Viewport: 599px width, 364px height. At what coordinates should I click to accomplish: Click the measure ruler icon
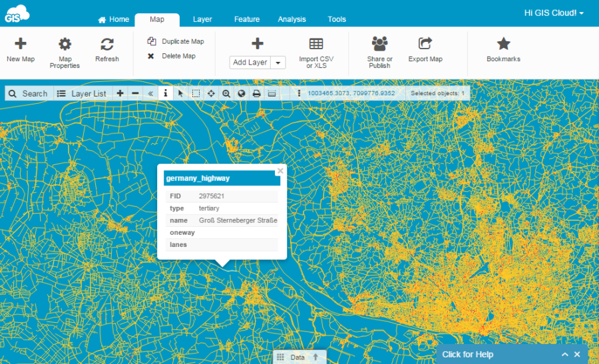click(x=272, y=94)
